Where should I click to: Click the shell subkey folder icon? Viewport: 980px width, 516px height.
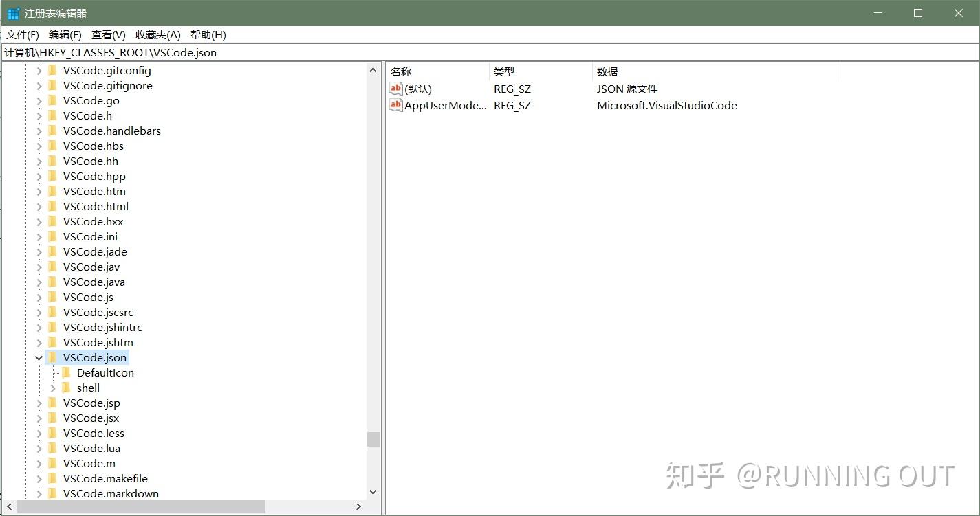[x=66, y=388]
